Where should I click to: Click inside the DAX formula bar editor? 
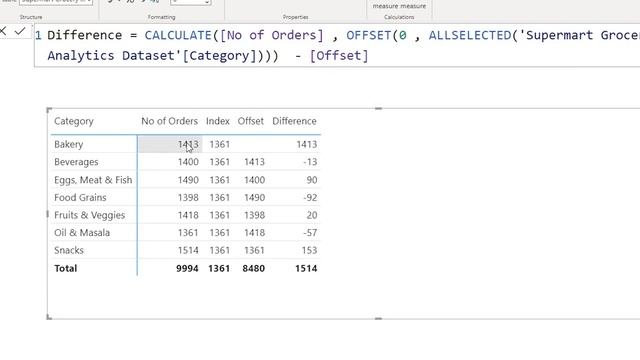coord(337,45)
